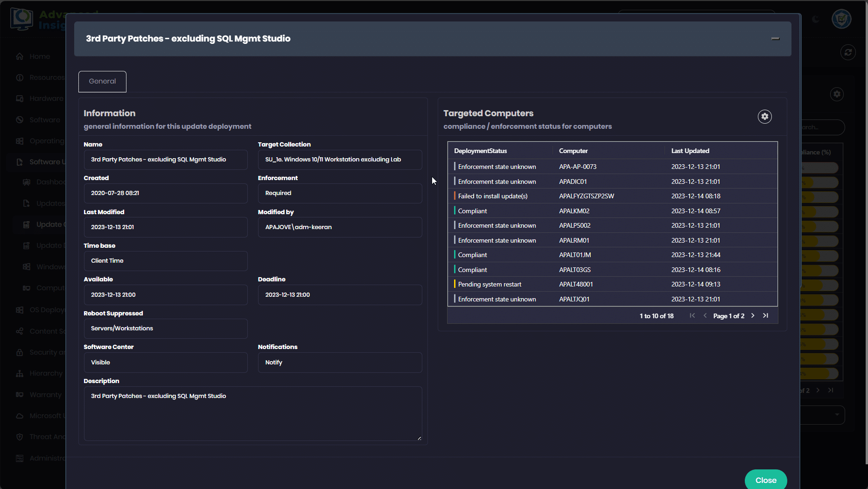868x489 pixels.
Task: Sort by Computer column header
Action: tap(573, 151)
